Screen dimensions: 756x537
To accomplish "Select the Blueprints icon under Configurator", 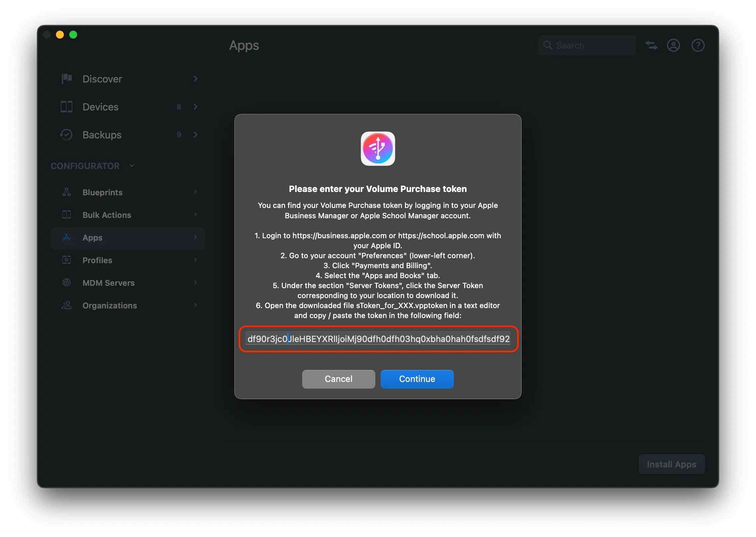I will pyautogui.click(x=66, y=192).
